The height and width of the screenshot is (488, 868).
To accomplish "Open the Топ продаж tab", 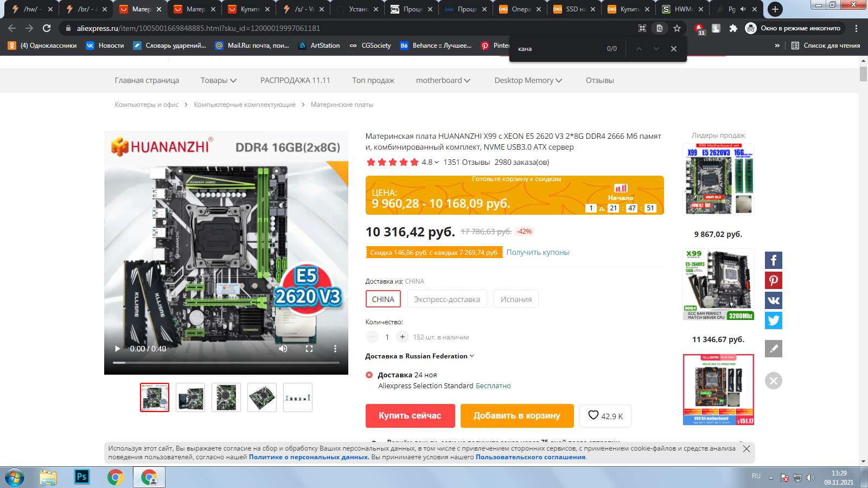I will tap(373, 80).
